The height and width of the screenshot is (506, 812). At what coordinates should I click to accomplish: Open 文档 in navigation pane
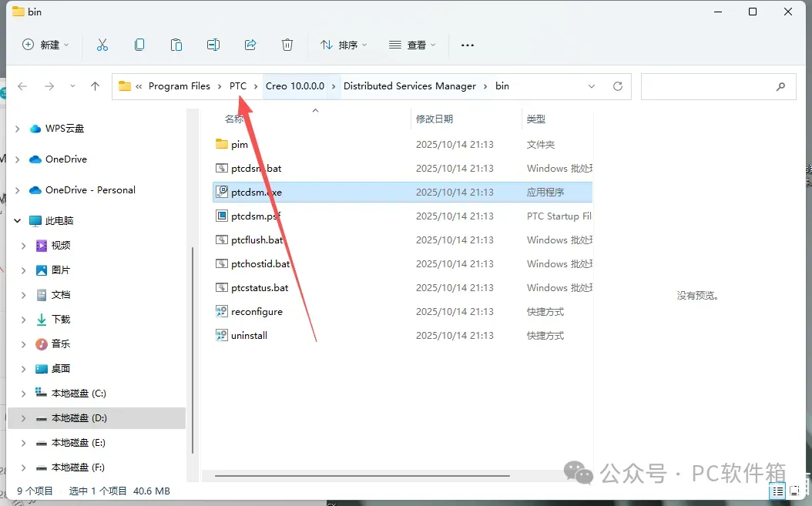61,295
